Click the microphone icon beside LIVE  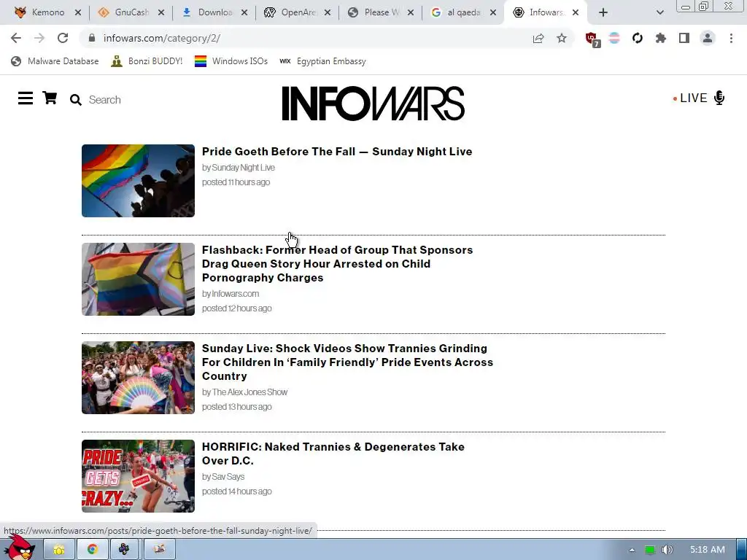point(719,98)
